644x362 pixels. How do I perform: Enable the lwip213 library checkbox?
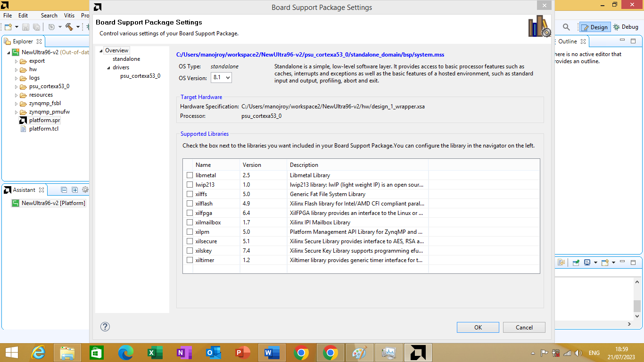[190, 185]
